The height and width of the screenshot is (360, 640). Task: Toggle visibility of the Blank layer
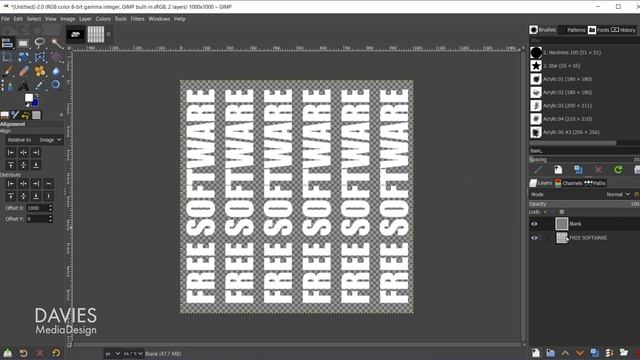tap(534, 224)
